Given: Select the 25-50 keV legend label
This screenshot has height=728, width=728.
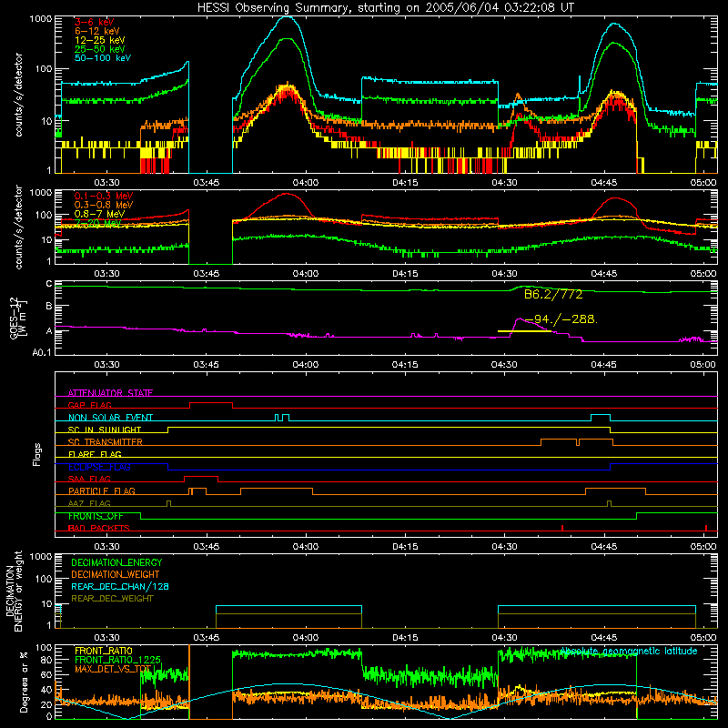Looking at the screenshot, I should coord(100,49).
